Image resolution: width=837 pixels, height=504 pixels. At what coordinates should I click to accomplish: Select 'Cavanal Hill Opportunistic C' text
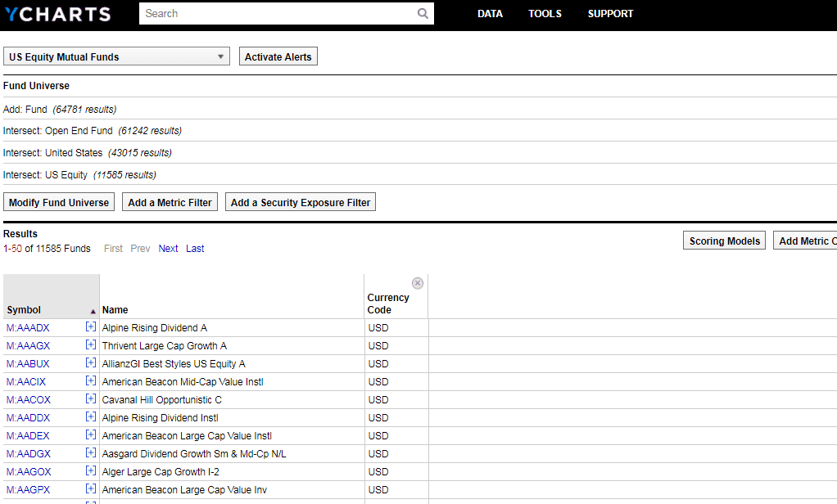(x=161, y=400)
